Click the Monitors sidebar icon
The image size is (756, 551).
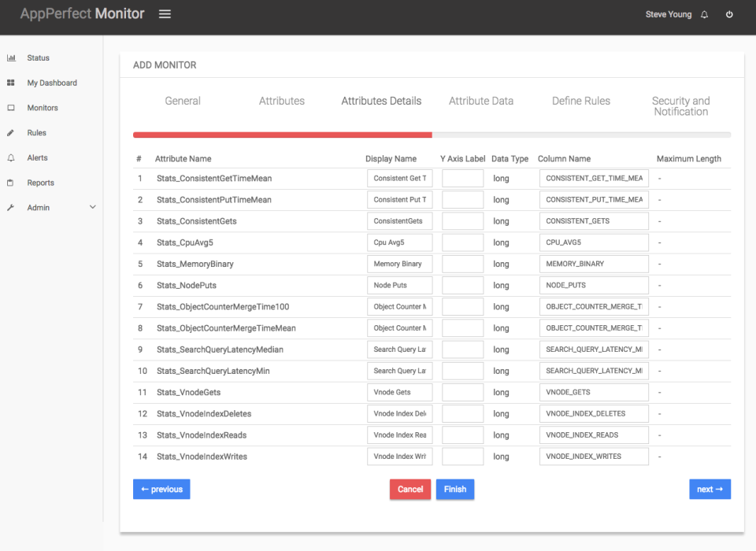pos(11,107)
